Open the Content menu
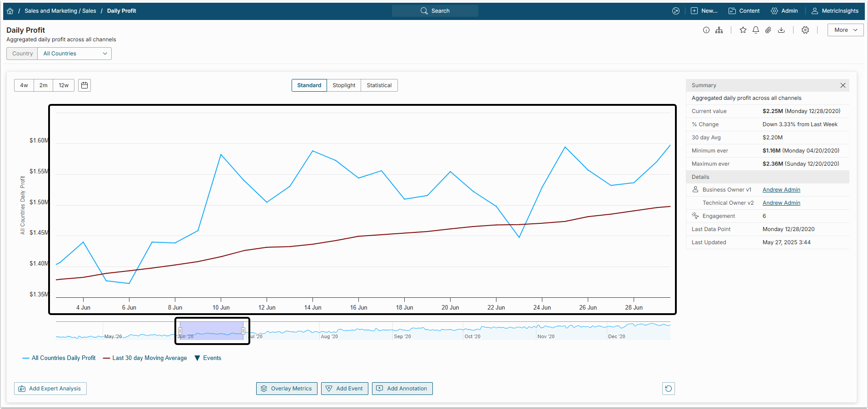Viewport: 868px width, 409px height. tap(744, 11)
